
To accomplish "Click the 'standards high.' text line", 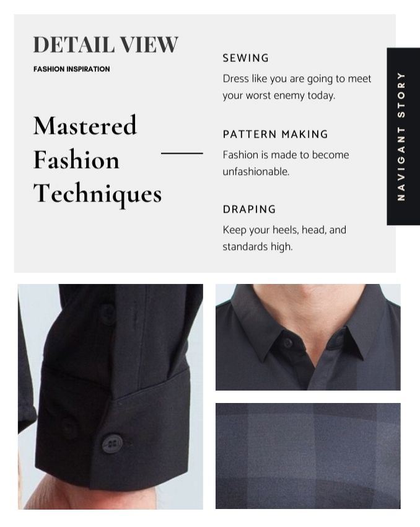I will click(258, 247).
